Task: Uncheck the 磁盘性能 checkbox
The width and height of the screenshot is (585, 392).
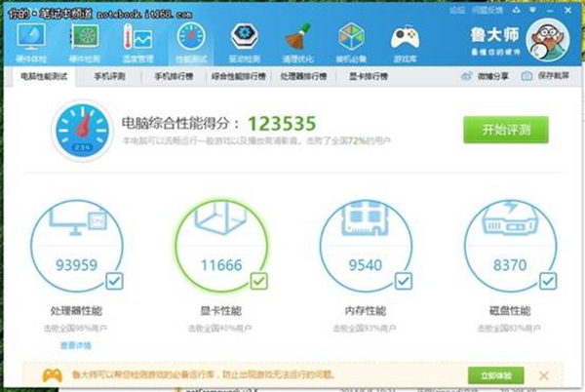Action: [548, 281]
